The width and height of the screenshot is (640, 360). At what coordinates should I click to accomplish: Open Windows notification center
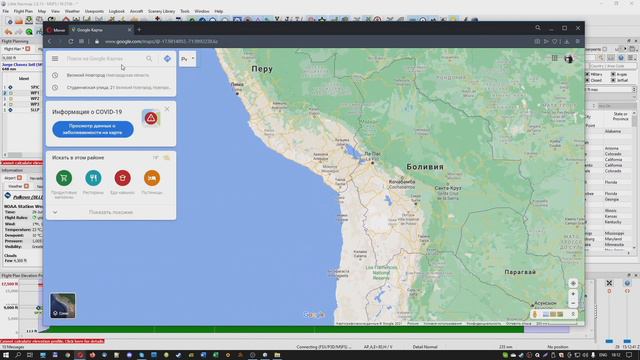[x=629, y=355]
